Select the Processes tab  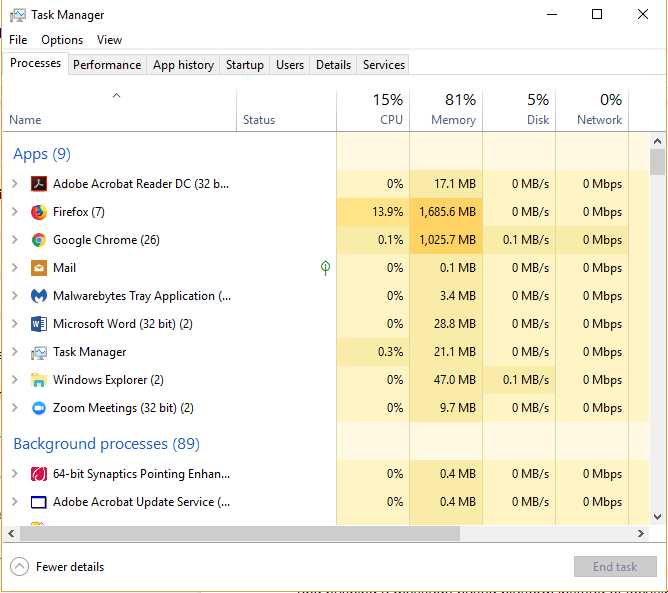pyautogui.click(x=35, y=63)
